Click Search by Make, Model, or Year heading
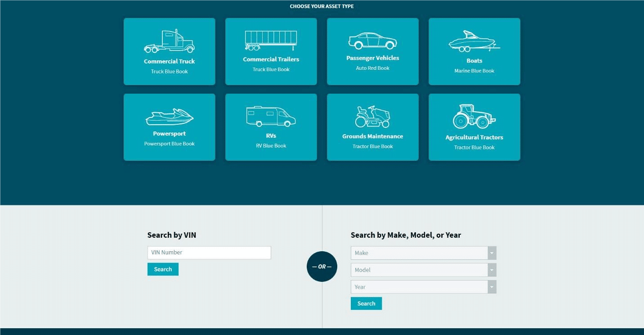This screenshot has width=644, height=335. point(406,235)
